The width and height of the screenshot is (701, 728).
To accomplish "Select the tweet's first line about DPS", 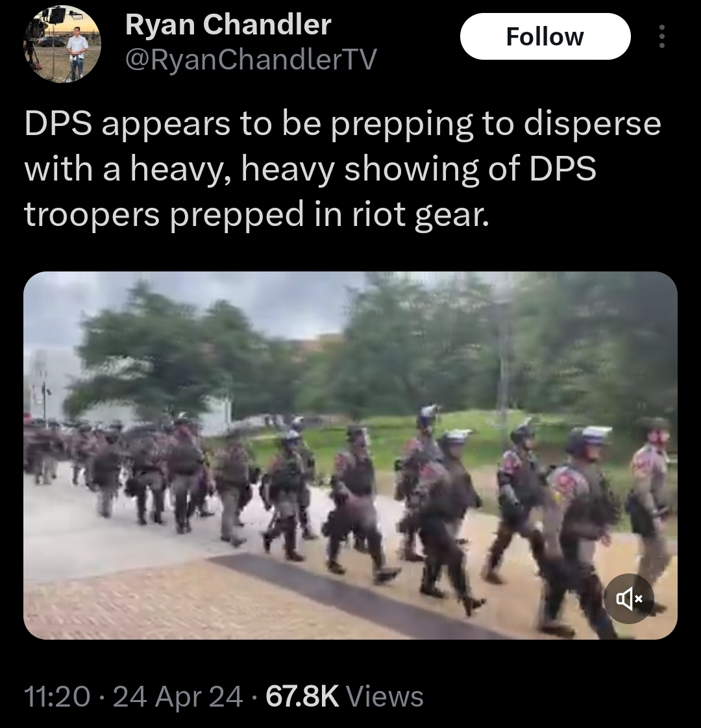I will point(342,125).
